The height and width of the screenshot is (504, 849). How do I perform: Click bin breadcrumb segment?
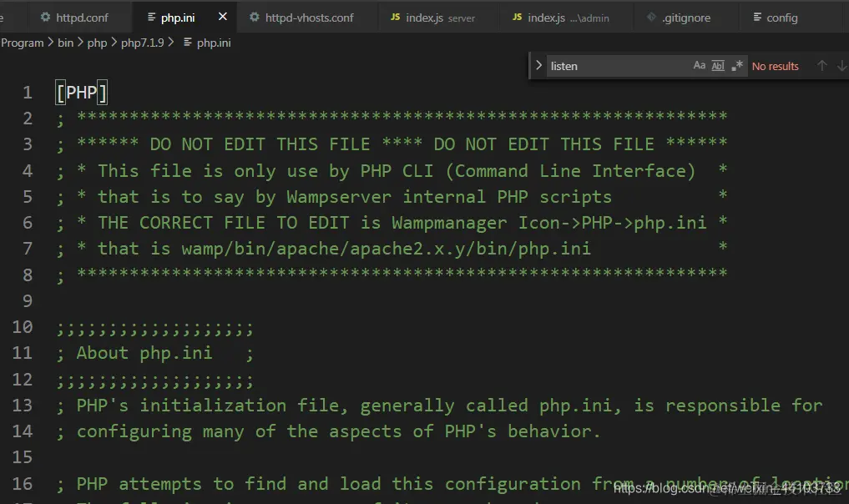coord(65,43)
